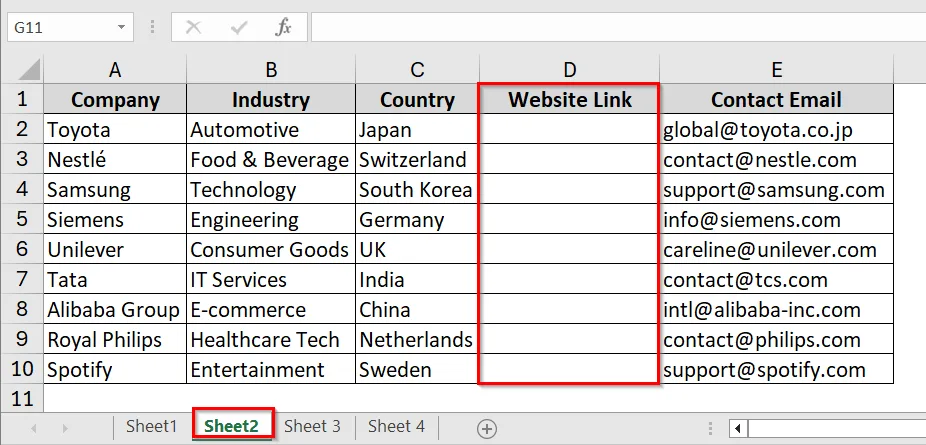Click the Select All corner triangle
Viewport: 926px width, 445px height.
[x=30, y=69]
